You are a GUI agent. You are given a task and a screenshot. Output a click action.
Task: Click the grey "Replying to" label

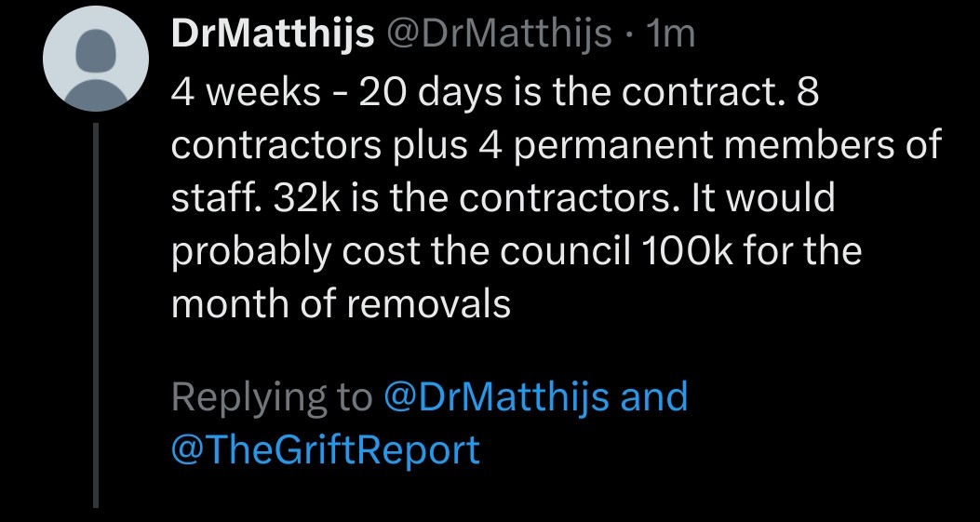[x=271, y=398]
